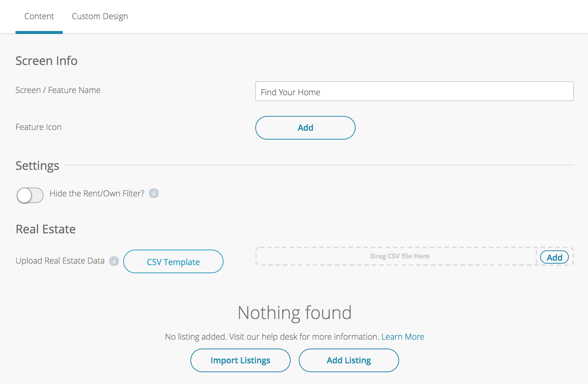Open the Learn More link
Viewport: 588px width, 384px height.
(403, 337)
